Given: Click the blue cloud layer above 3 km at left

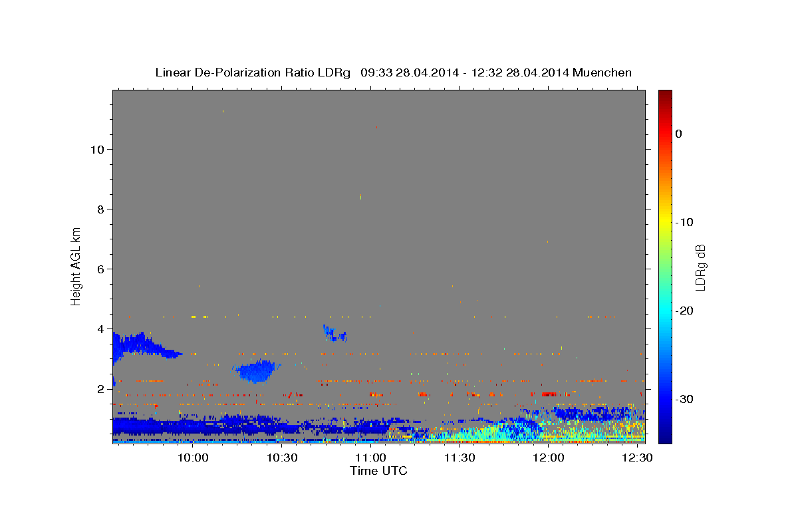Looking at the screenshot, I should 141,345.
